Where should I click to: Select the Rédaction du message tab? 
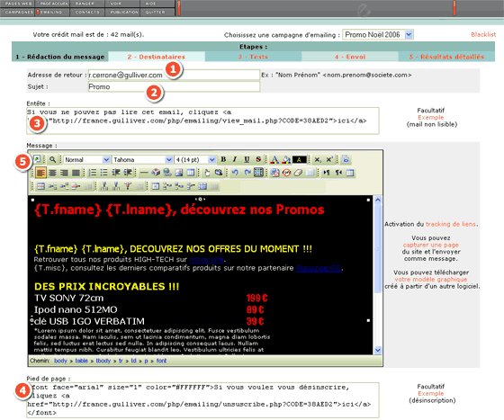tap(60, 57)
